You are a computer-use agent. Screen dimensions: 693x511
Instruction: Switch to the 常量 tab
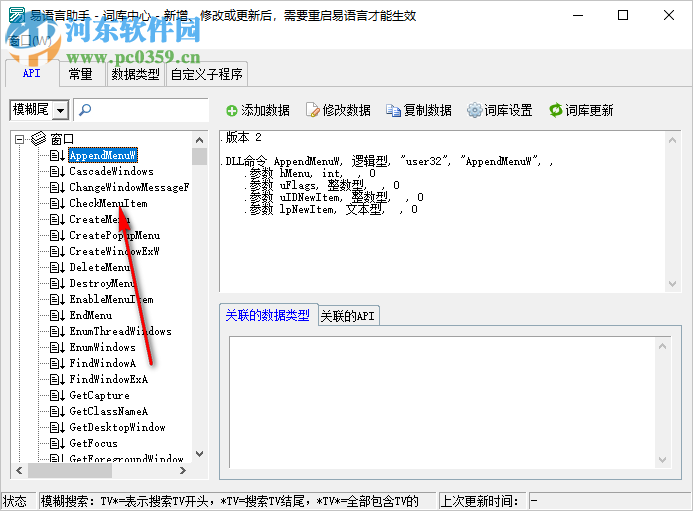click(x=80, y=74)
